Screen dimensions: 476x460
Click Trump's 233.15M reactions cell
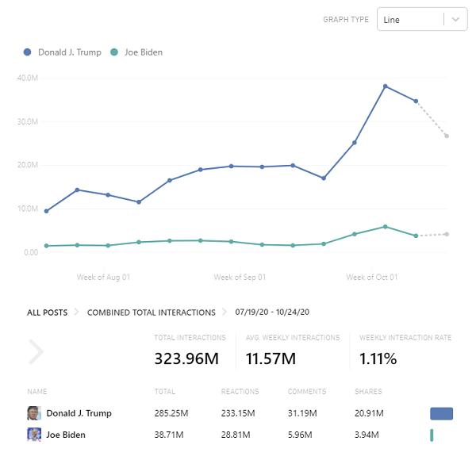238,413
